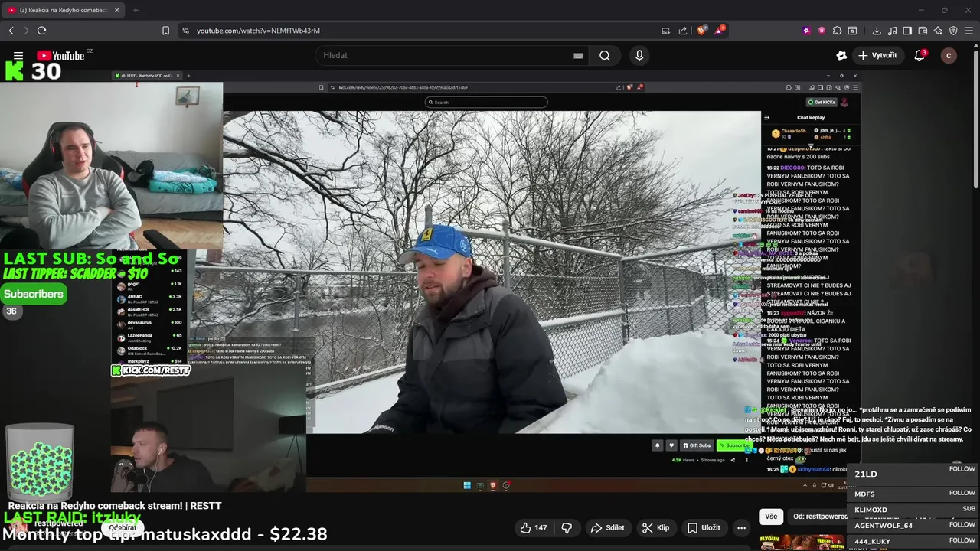Click the Vytvořit create button
Screen dimensions: 980x551
coord(877,55)
